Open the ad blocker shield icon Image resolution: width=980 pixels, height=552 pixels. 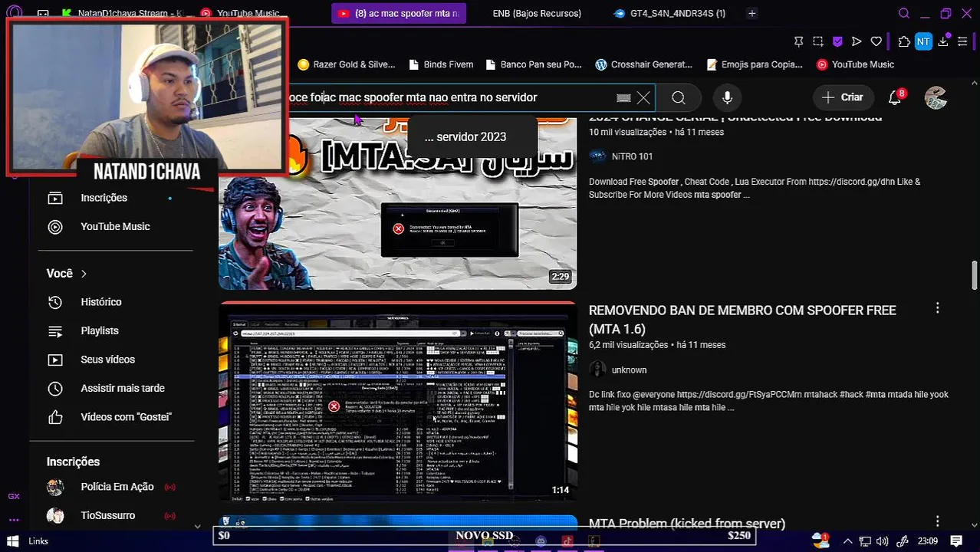point(837,41)
